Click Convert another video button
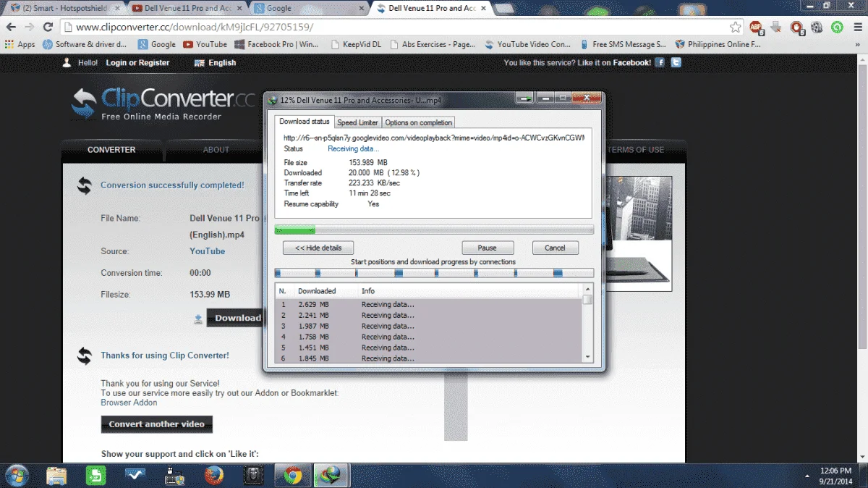 157,424
